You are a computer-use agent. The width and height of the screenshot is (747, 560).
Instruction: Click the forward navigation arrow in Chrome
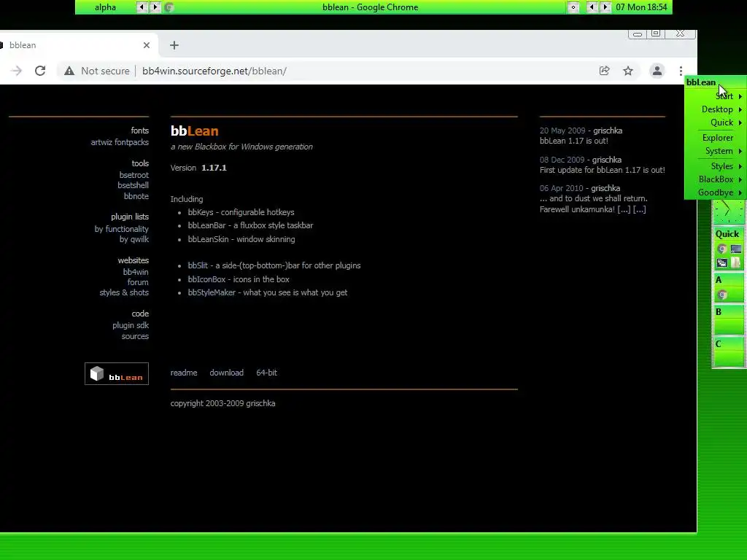pyautogui.click(x=16, y=71)
